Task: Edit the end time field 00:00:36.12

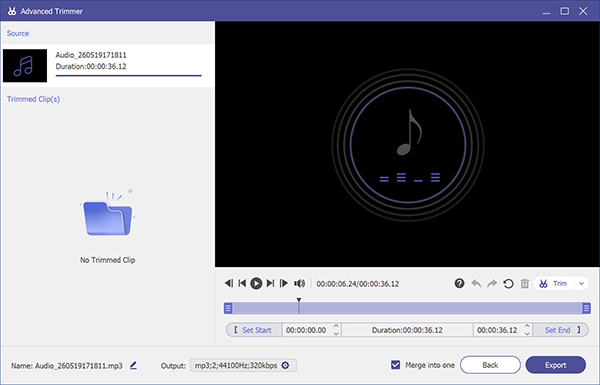Action: [497, 330]
